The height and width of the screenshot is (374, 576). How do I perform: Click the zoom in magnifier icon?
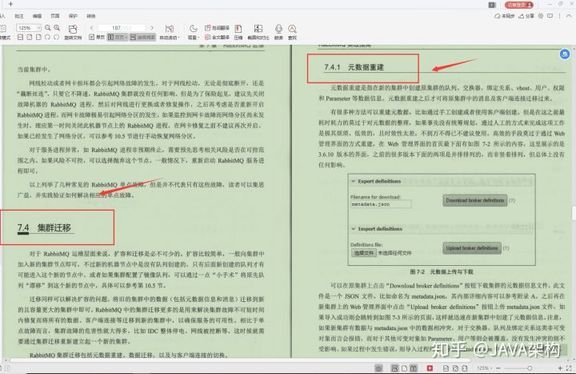[x=57, y=28]
